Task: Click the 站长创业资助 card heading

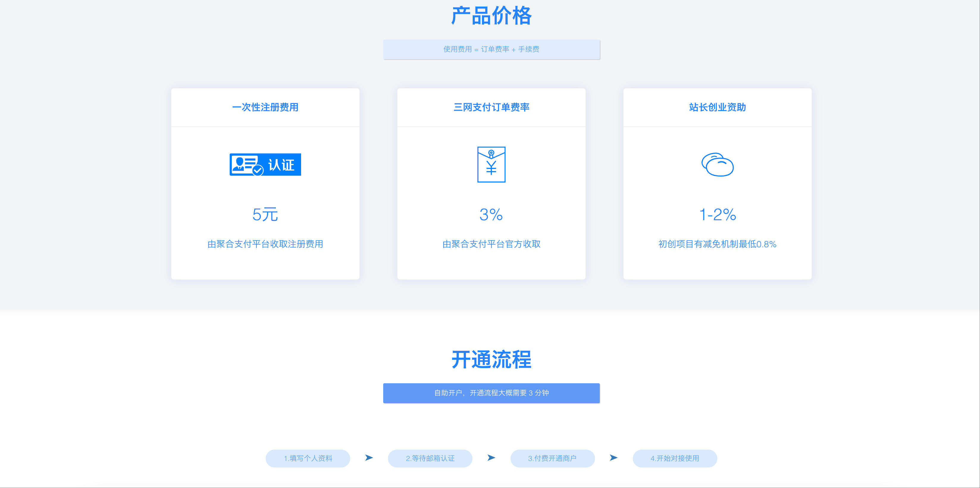Action: pyautogui.click(x=717, y=107)
